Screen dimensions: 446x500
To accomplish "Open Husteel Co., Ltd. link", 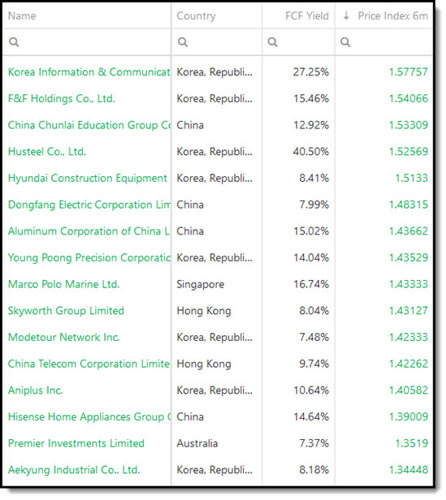I will [47, 152].
